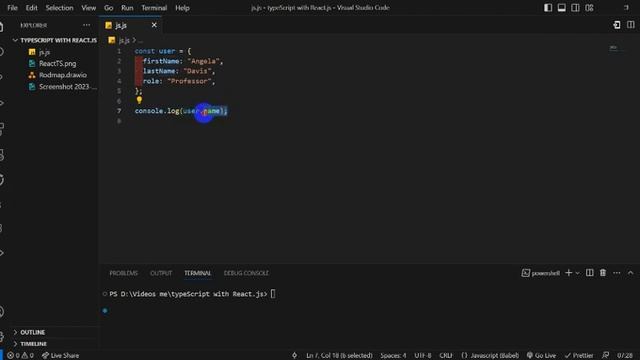Screen dimensions: 640x360
Task: Change indentation via Spaces: 4
Action: tap(393, 356)
